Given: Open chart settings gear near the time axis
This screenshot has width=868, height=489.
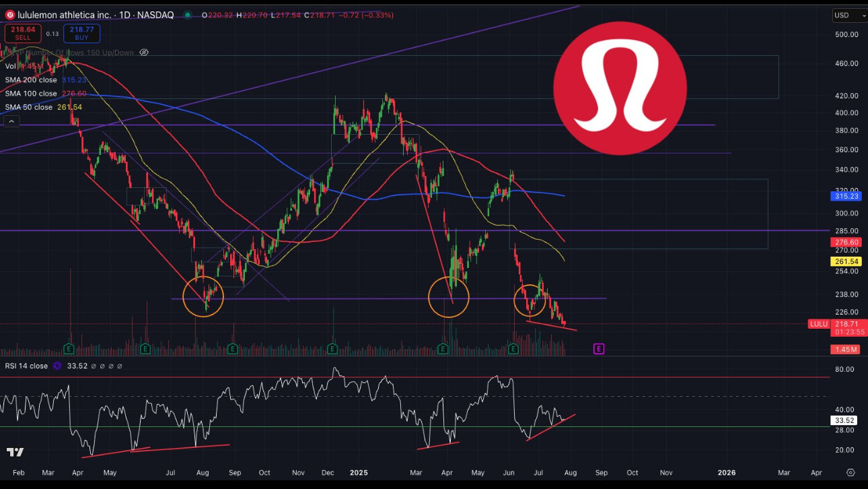Looking at the screenshot, I should [x=851, y=473].
